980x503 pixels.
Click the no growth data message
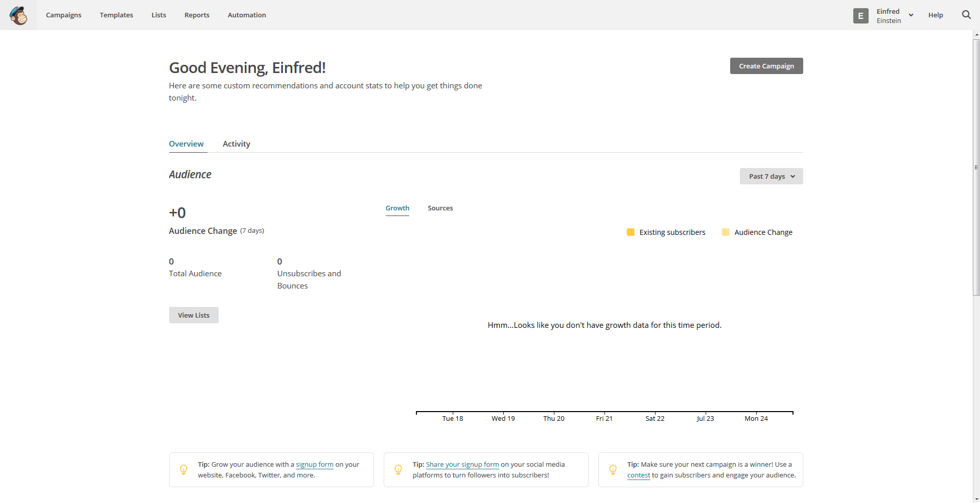coord(604,325)
